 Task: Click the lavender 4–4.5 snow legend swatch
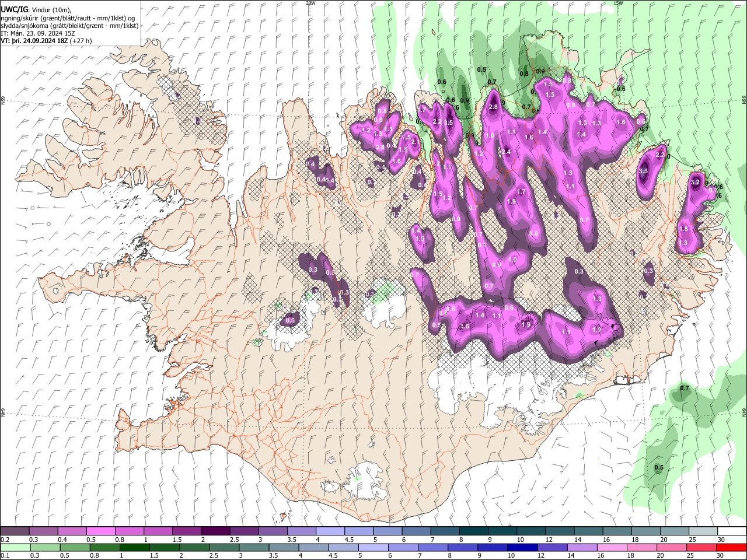330,531
